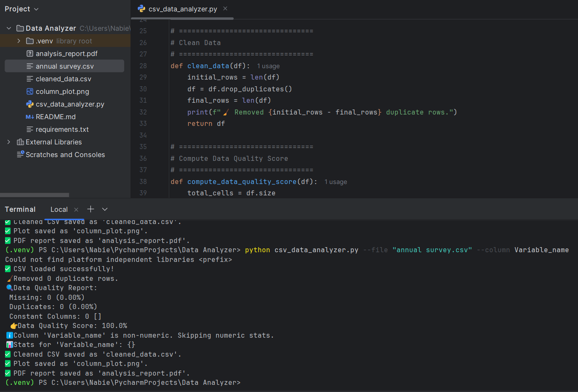Click the Python icon on the editor tab

pos(141,8)
